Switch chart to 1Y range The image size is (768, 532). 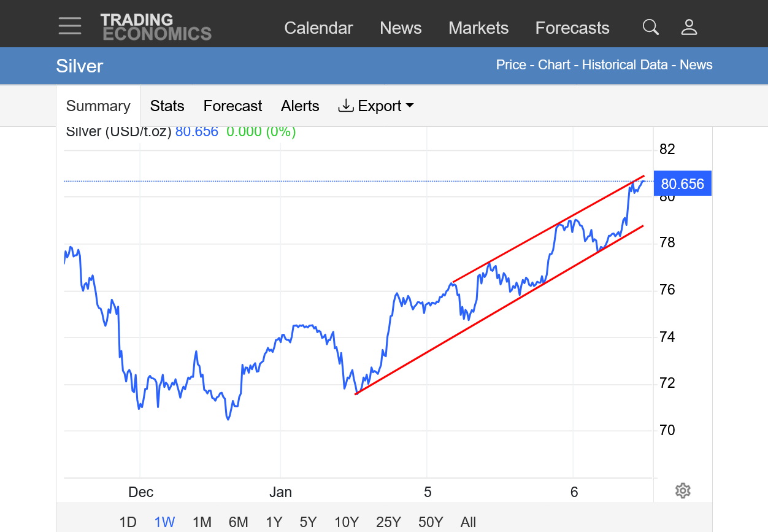point(274,522)
